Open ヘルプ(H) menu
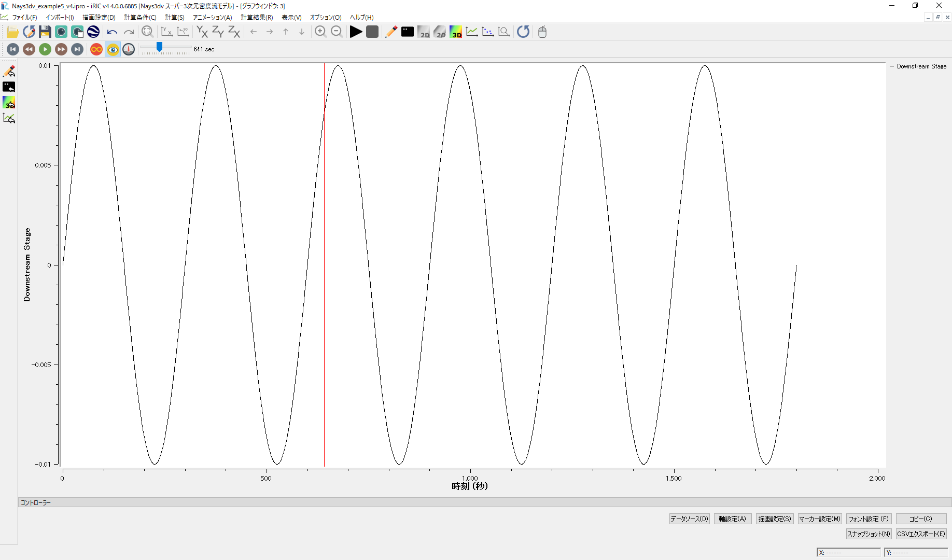 click(361, 18)
